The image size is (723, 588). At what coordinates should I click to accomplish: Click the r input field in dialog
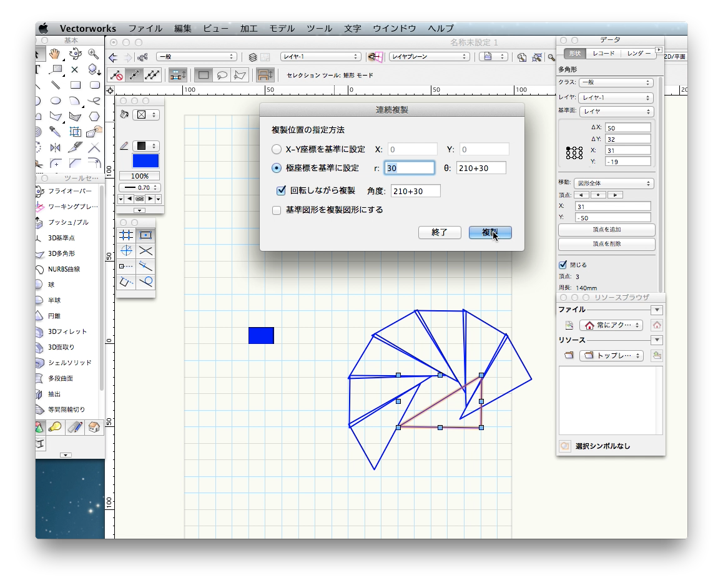[x=410, y=168]
